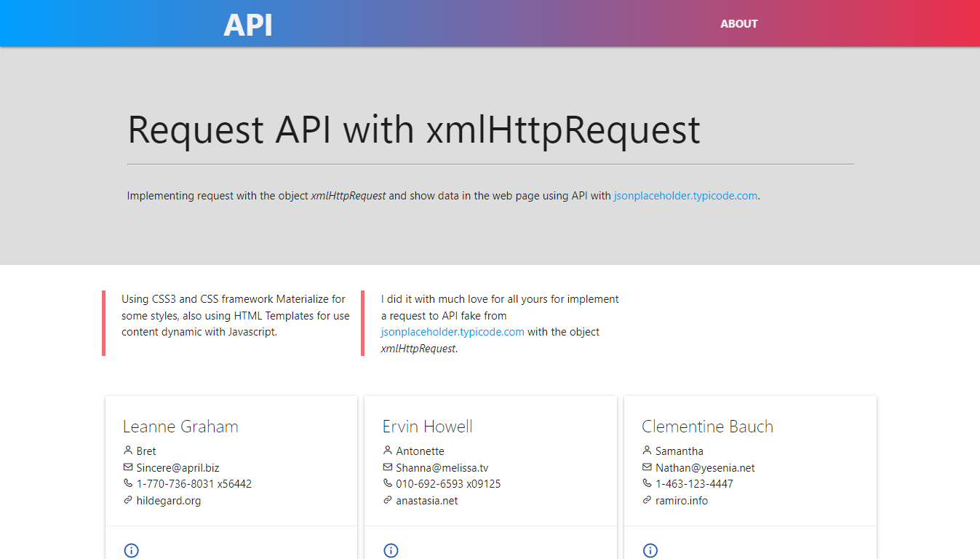Click email icon beside Nathan@yesenia.net
This screenshot has width=980, height=559.
pos(647,467)
